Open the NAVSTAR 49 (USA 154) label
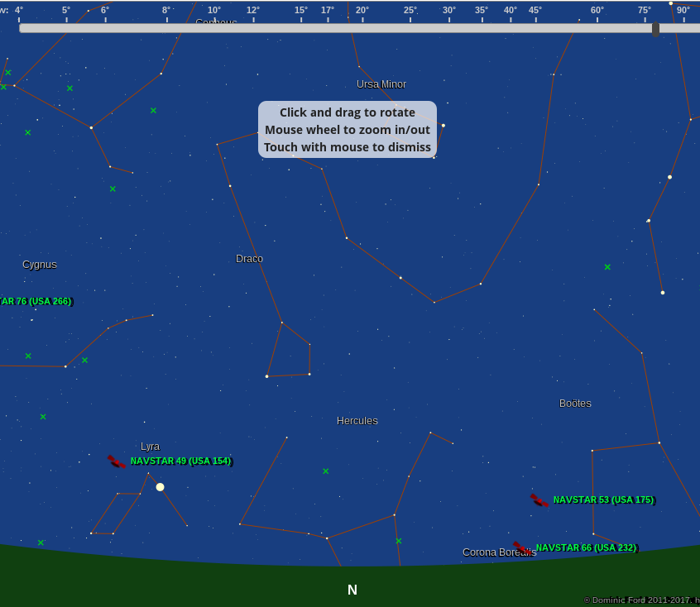Screen dimensions: 700x607 coord(180,461)
